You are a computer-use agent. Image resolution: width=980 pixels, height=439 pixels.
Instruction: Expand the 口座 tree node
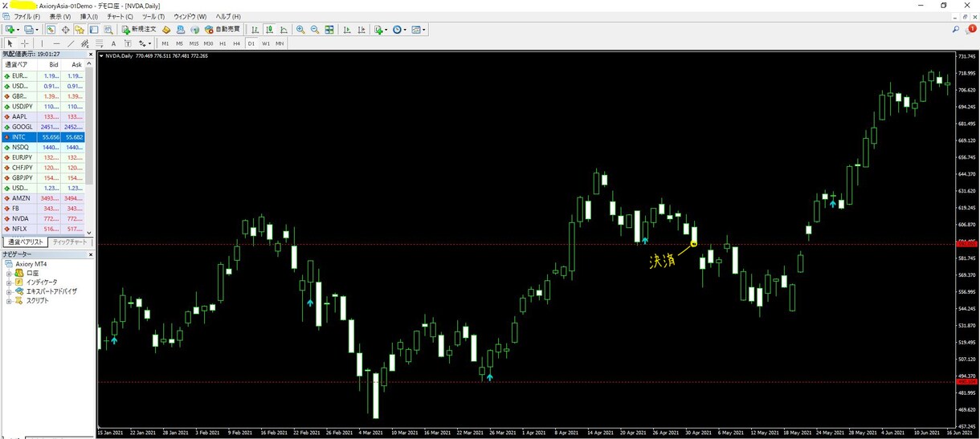9,273
